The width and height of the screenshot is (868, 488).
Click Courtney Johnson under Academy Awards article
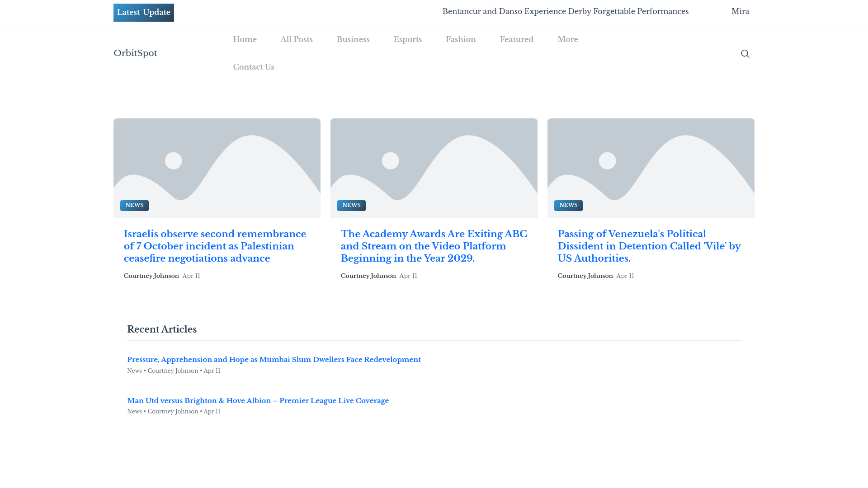368,276
